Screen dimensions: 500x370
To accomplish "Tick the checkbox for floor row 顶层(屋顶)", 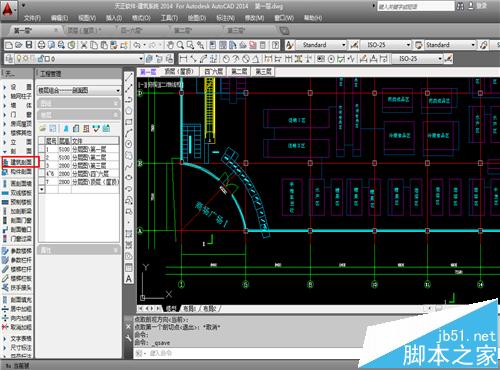I will [x=42, y=182].
